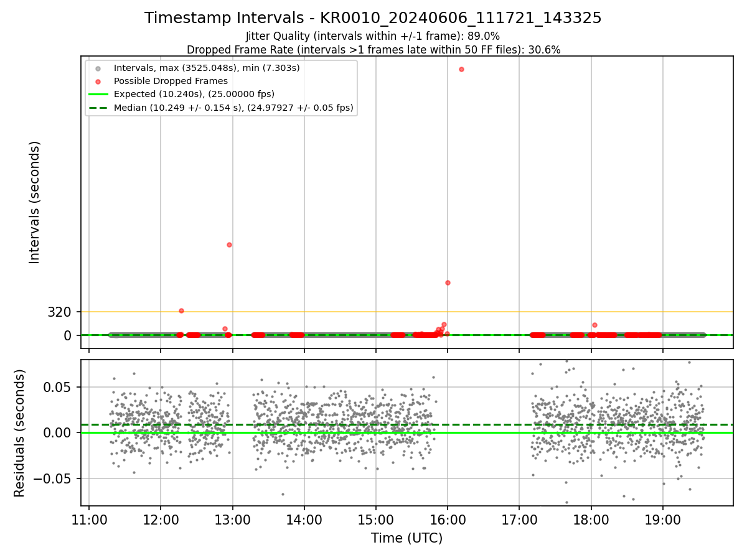The image size is (747, 560).
Task: Click the red point on the 320 line after 12:00
Action: pos(181,310)
